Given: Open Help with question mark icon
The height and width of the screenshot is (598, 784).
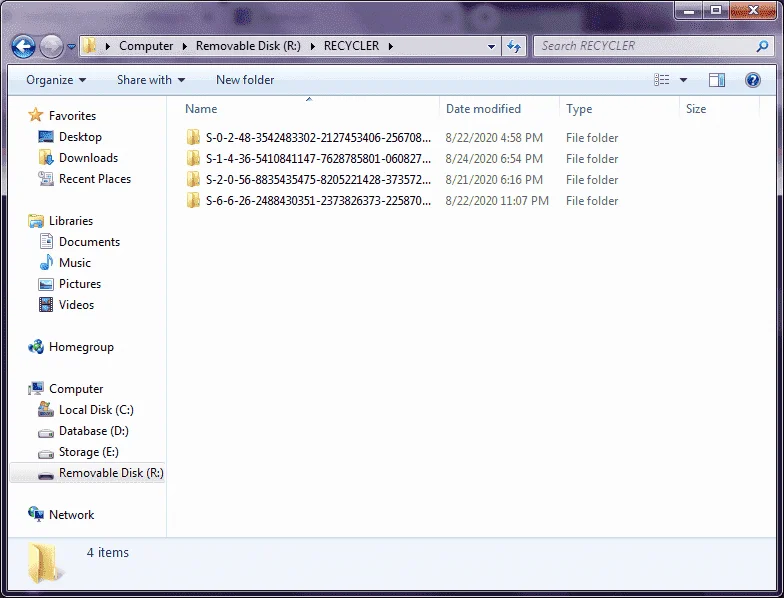Looking at the screenshot, I should 752,80.
